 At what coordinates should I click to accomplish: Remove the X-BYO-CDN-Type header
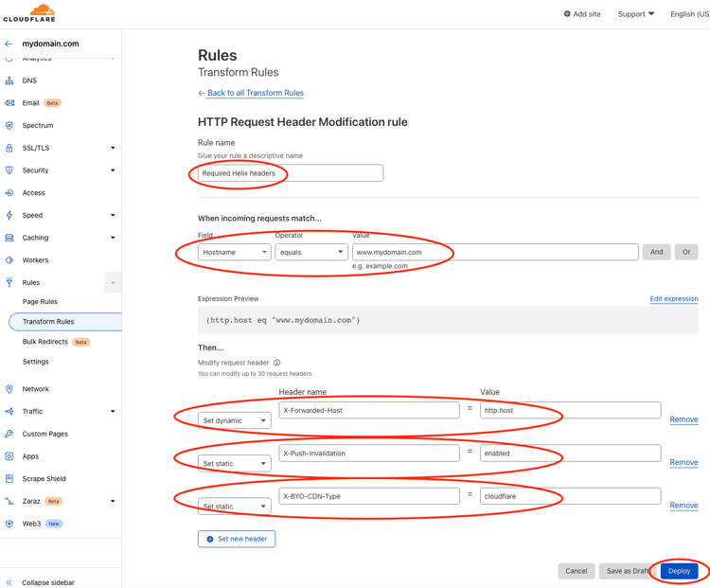[x=683, y=505]
